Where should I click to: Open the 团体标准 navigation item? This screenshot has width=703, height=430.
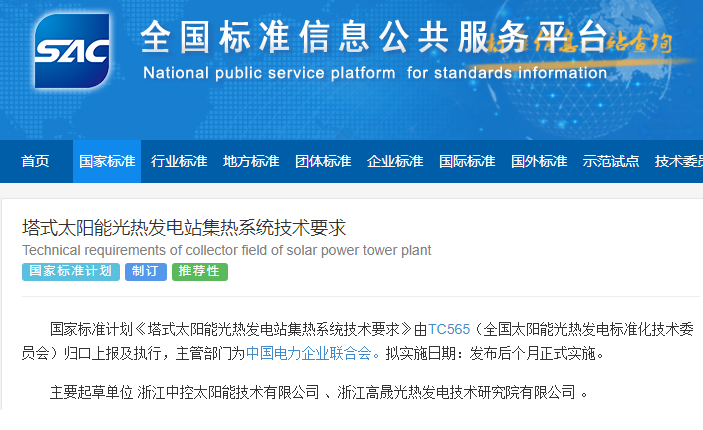point(323,161)
